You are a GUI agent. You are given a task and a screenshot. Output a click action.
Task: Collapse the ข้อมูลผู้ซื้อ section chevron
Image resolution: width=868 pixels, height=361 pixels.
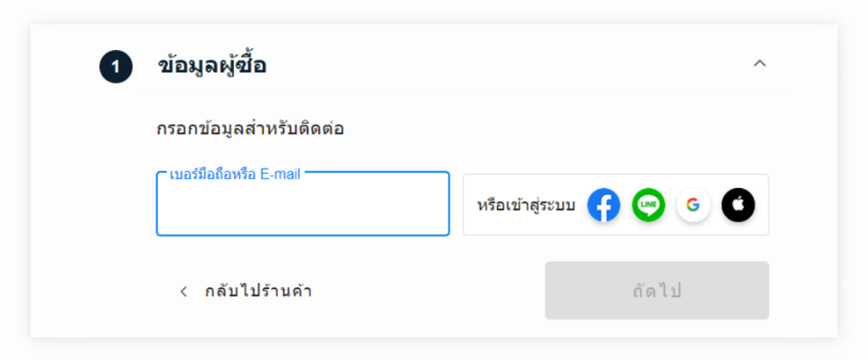click(x=759, y=63)
